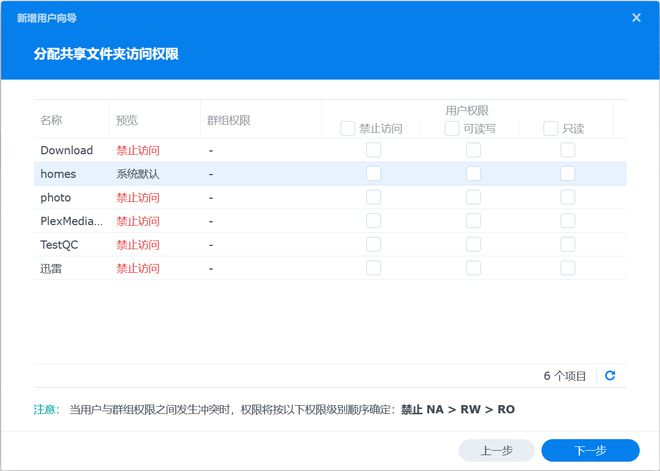Image resolution: width=660 pixels, height=471 pixels.
Task: Click red 禁止访问 preview for 迅雷
Action: click(138, 268)
